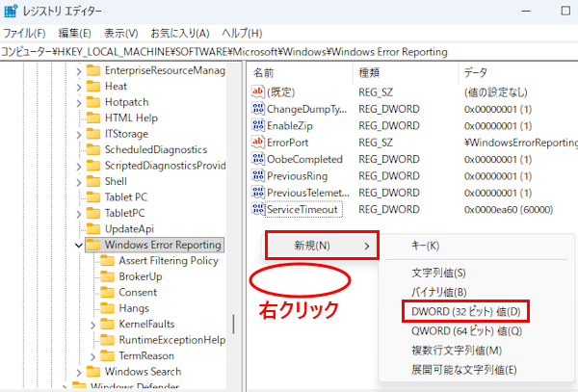Open the 新規(N) submenu entry
This screenshot has height=392, width=578.
[322, 246]
